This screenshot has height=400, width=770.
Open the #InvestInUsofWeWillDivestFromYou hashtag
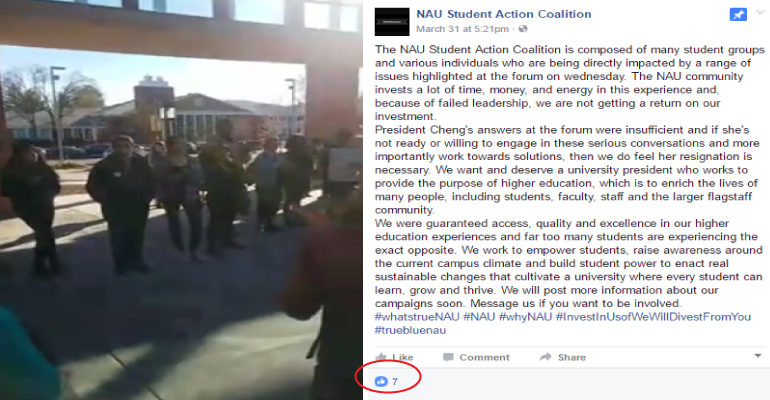(x=653, y=317)
